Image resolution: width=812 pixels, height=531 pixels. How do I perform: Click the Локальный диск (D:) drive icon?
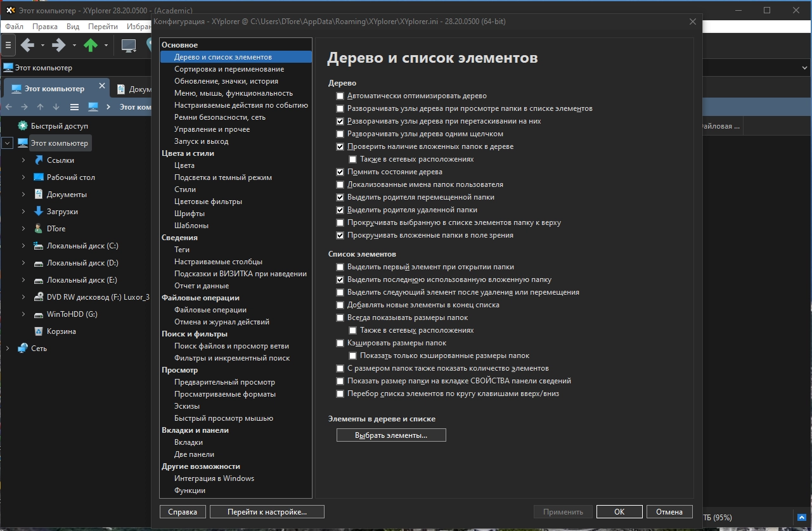coord(39,263)
